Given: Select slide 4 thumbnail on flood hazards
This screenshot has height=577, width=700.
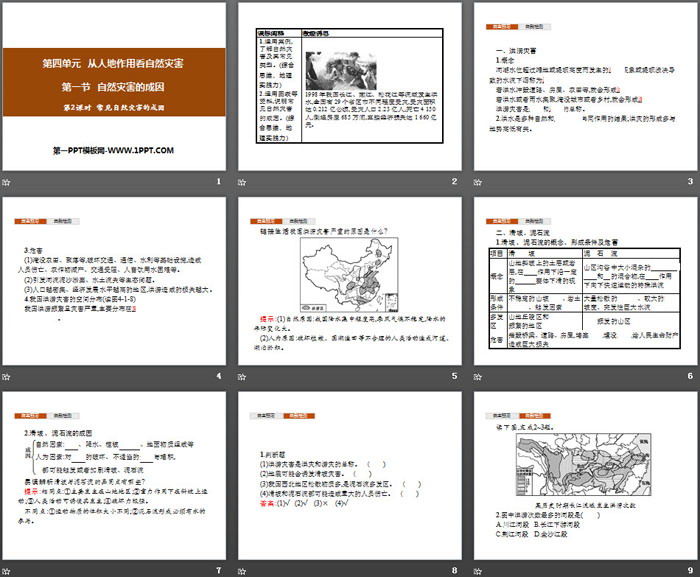Looking at the screenshot, I should click(x=114, y=281).
